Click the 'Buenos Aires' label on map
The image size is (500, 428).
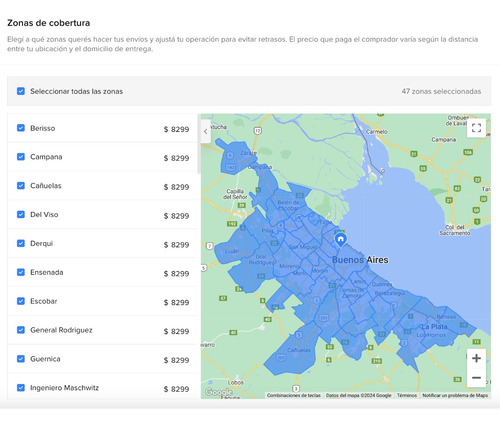point(360,260)
